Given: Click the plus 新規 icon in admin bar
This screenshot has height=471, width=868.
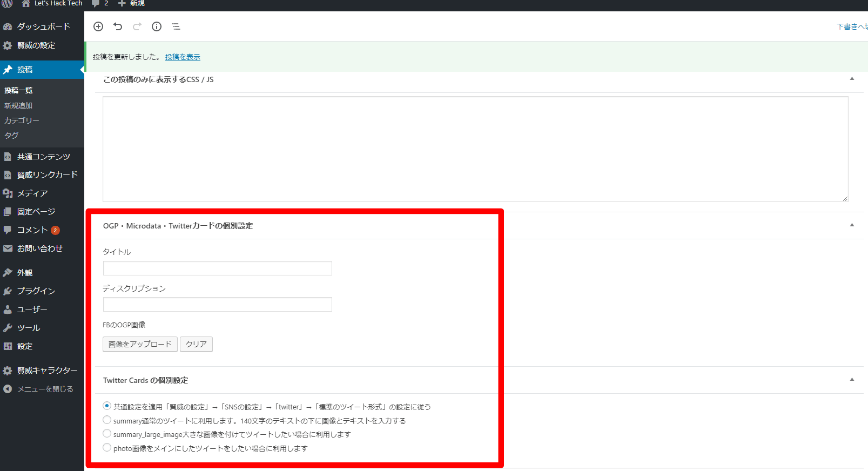Looking at the screenshot, I should [122, 3].
